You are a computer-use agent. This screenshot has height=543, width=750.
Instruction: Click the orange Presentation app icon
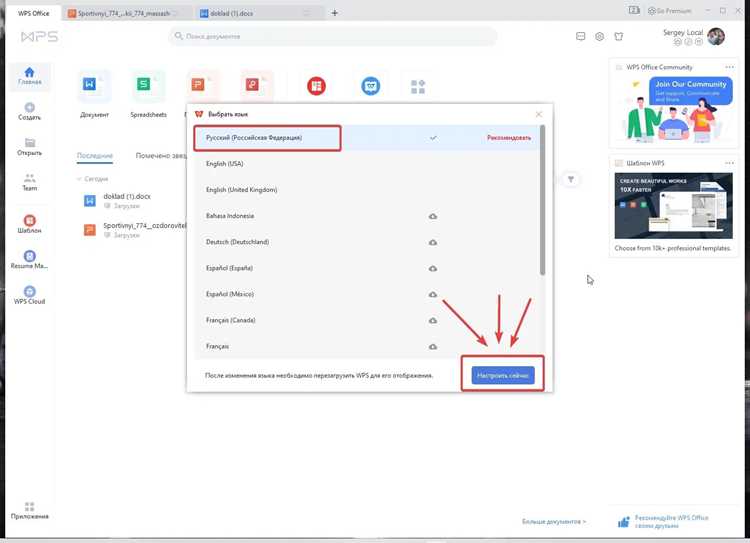[198, 85]
